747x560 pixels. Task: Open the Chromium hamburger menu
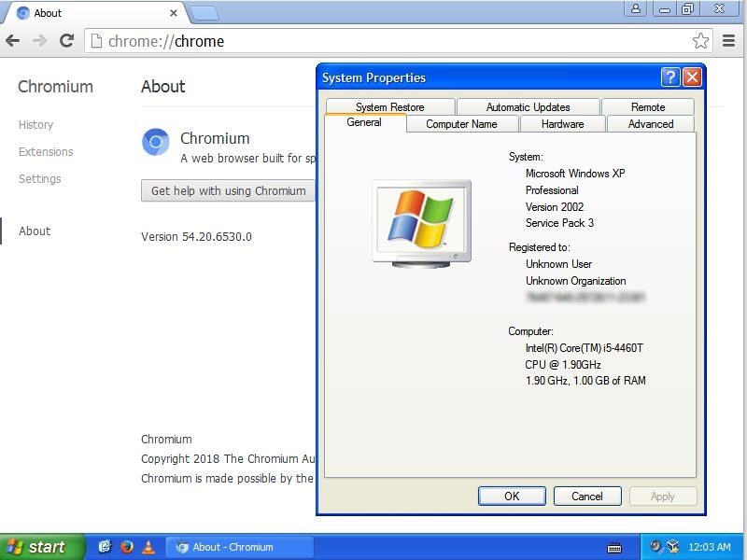[728, 41]
